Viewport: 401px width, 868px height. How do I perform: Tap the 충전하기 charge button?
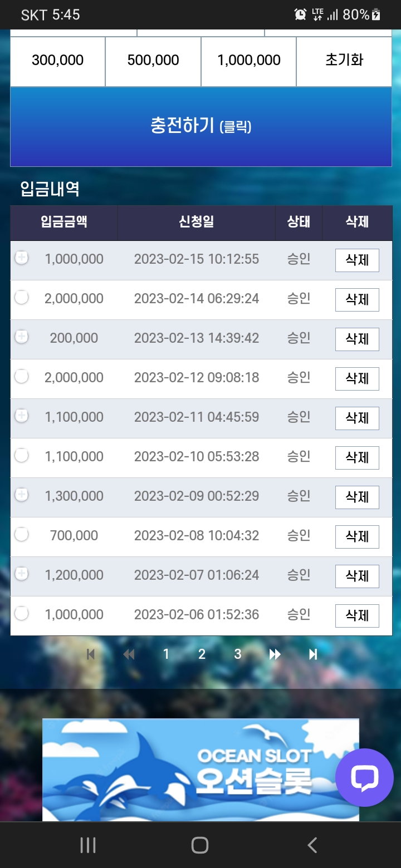(201, 127)
